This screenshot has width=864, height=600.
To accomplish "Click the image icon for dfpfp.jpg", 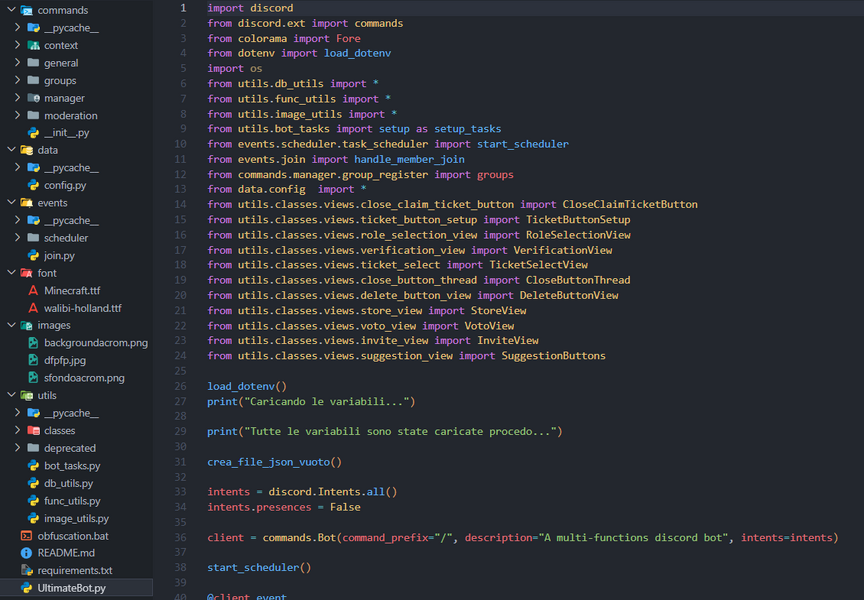I will click(33, 360).
